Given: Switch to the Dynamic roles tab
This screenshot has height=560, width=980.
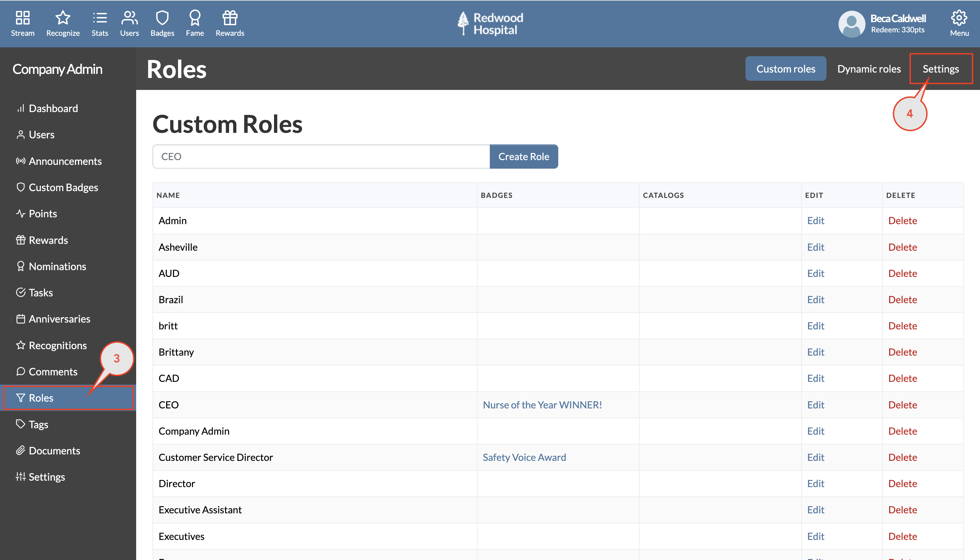Looking at the screenshot, I should (x=869, y=68).
